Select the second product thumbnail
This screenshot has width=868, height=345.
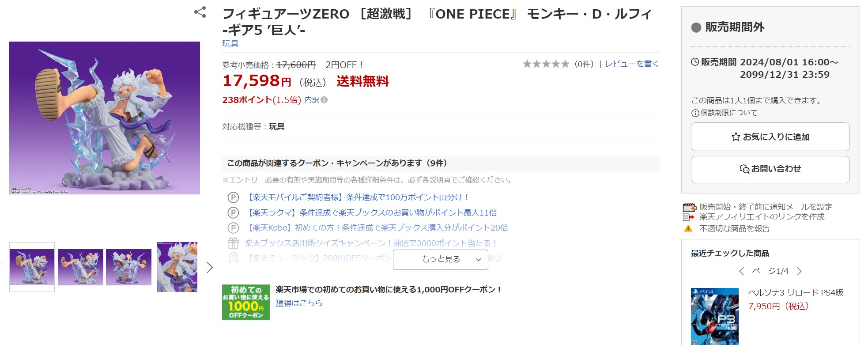80,267
